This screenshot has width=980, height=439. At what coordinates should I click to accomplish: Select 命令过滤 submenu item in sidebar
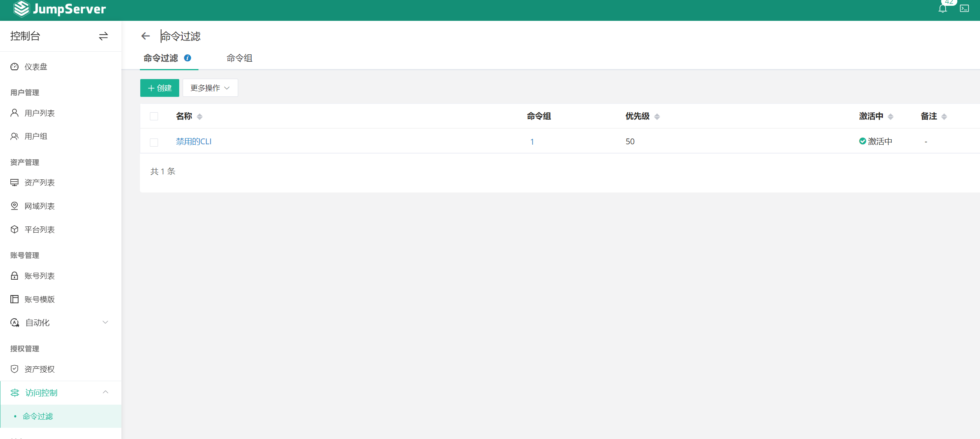click(x=38, y=416)
